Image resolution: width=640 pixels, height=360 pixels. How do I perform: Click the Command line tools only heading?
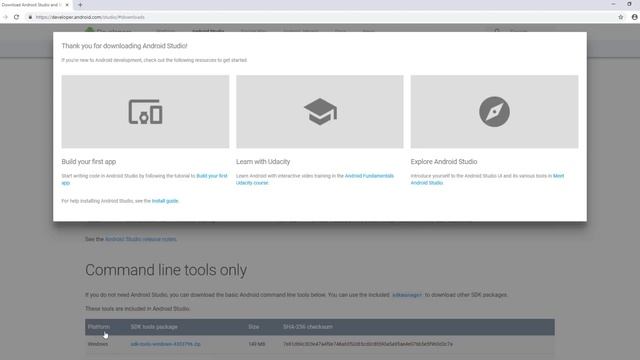[166, 270]
